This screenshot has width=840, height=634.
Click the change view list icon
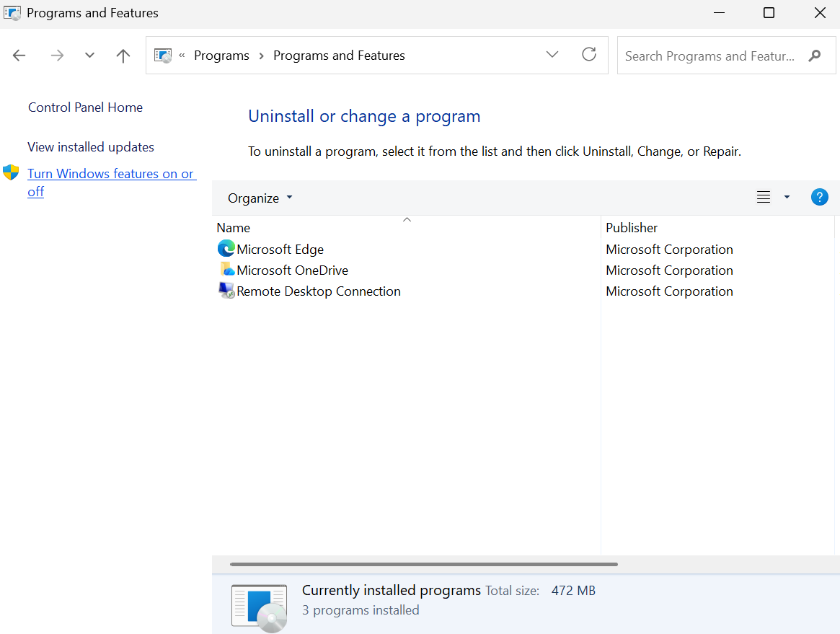point(764,197)
